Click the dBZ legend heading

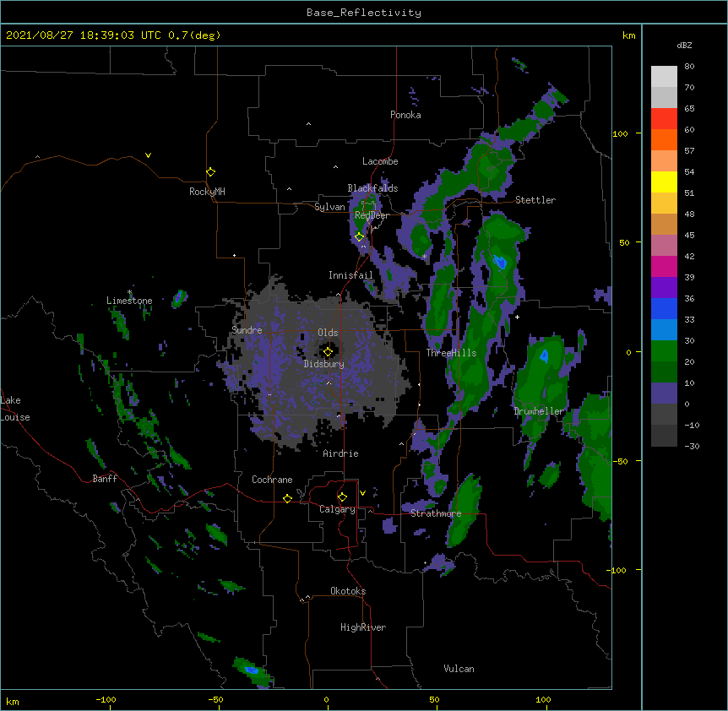click(684, 45)
